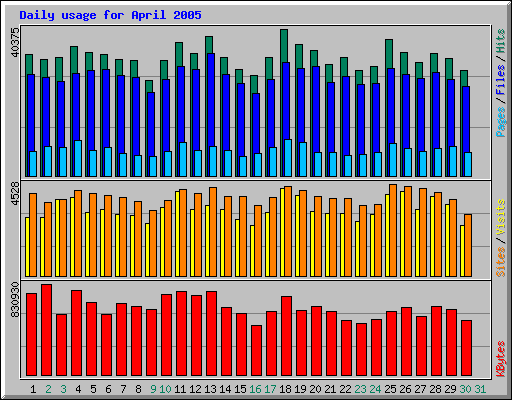The width and height of the screenshot is (512, 400).
Task: Click day 16 on the x-axis
Action: tap(255, 389)
